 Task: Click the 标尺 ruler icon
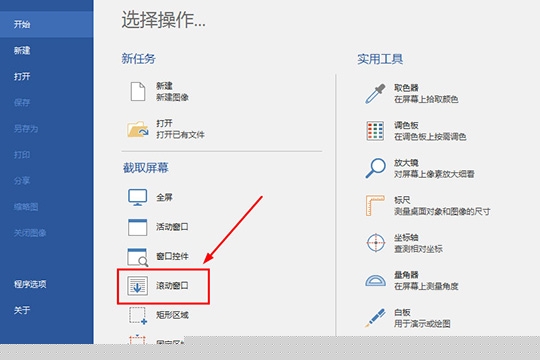tap(375, 206)
